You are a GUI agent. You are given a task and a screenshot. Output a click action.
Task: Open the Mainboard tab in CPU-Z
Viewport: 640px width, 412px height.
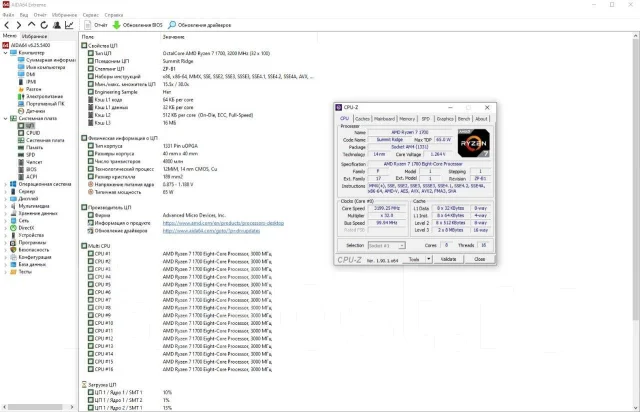click(384, 119)
